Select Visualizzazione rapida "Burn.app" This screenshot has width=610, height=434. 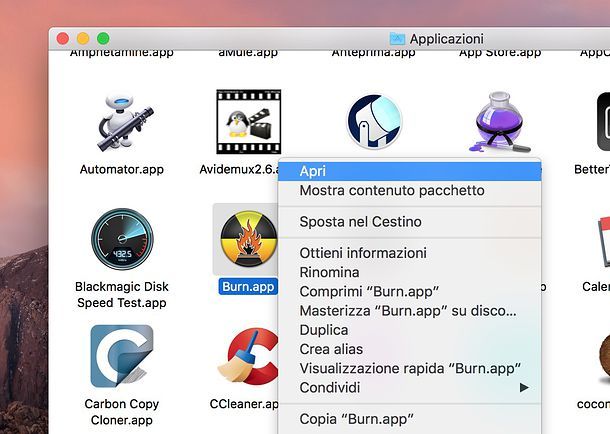click(x=410, y=368)
